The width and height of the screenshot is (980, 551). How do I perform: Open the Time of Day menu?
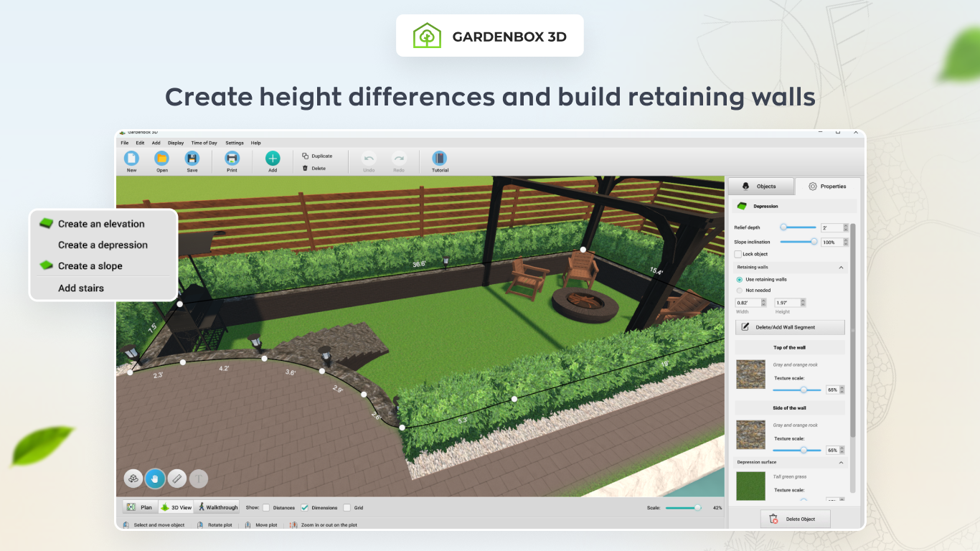coord(204,143)
